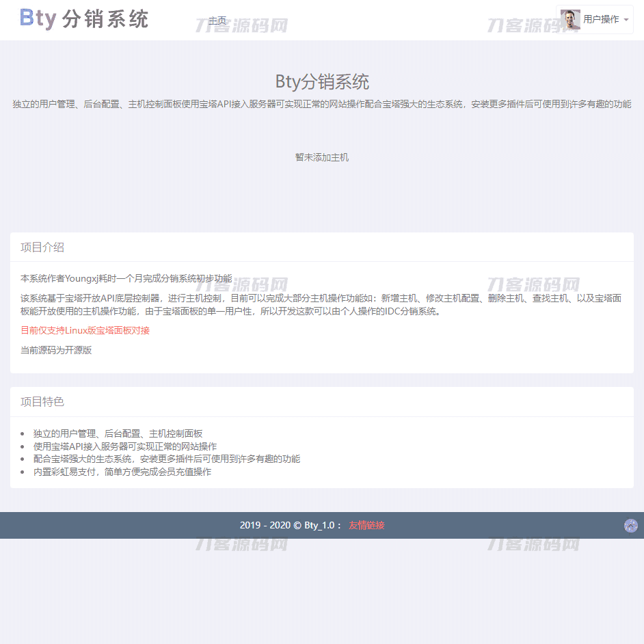
Task: Click the subtitle under Bty分销系统 heading
Action: 322,105
